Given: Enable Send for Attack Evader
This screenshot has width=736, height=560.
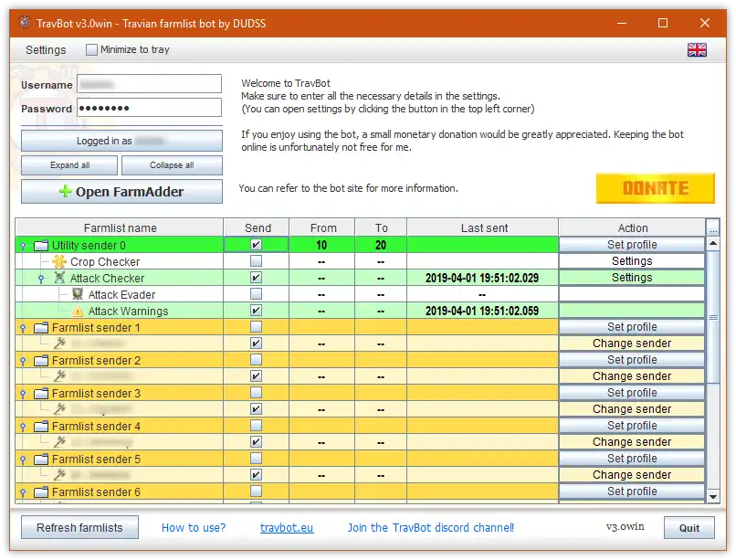Looking at the screenshot, I should point(256,294).
